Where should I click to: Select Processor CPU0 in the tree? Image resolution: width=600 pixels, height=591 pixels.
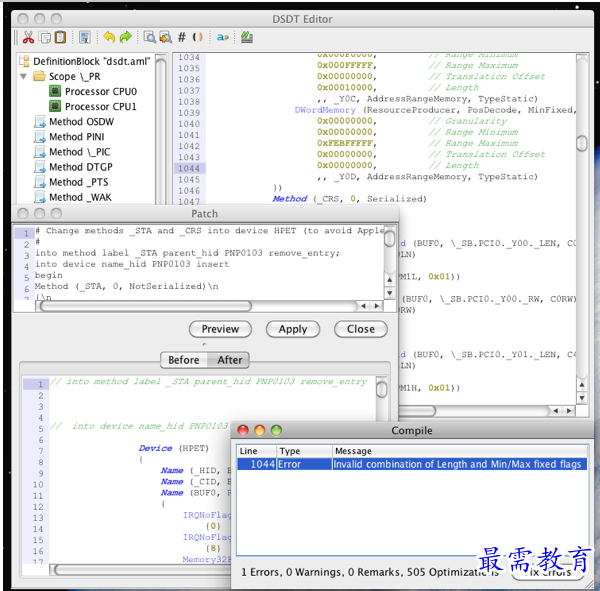[101, 91]
